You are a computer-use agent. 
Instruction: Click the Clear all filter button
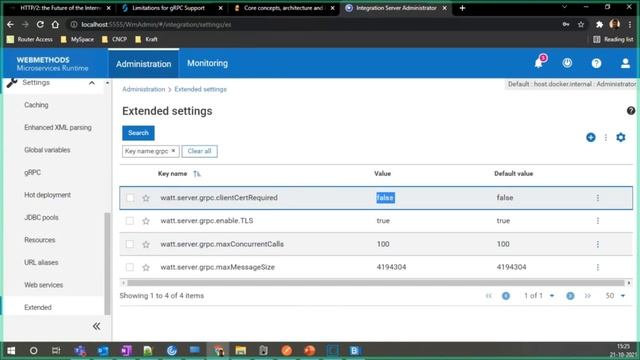[199, 151]
